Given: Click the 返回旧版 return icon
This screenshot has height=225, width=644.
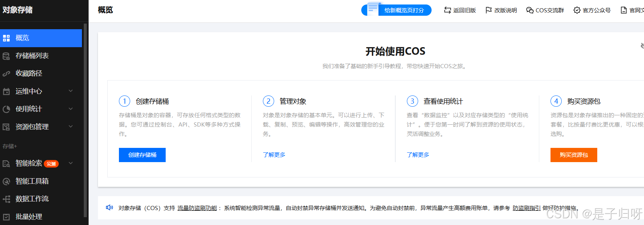Looking at the screenshot, I should [447, 10].
